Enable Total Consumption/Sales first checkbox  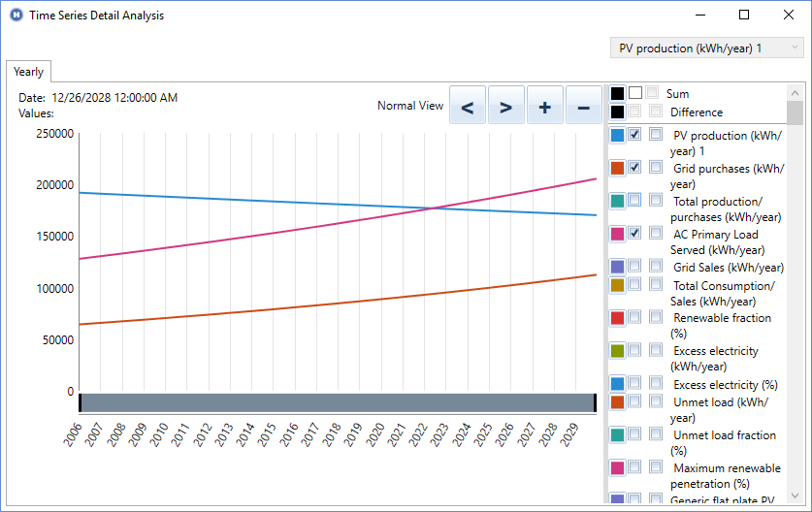pos(634,284)
